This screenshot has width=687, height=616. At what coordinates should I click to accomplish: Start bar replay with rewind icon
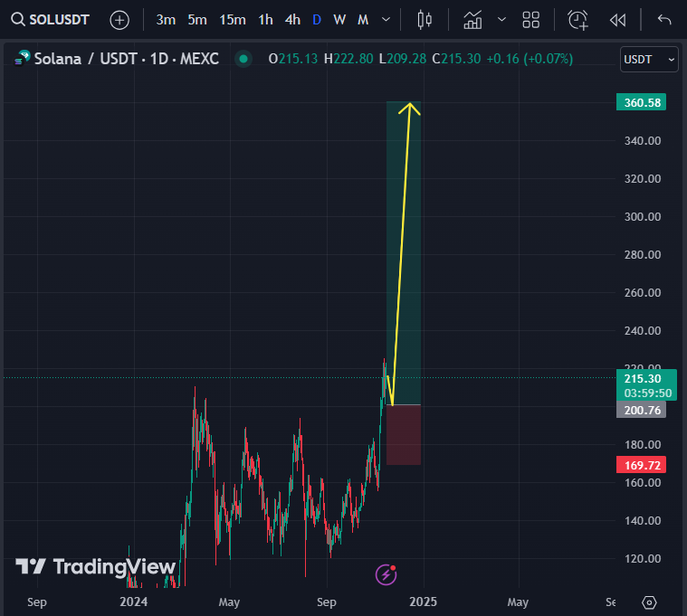tap(618, 20)
